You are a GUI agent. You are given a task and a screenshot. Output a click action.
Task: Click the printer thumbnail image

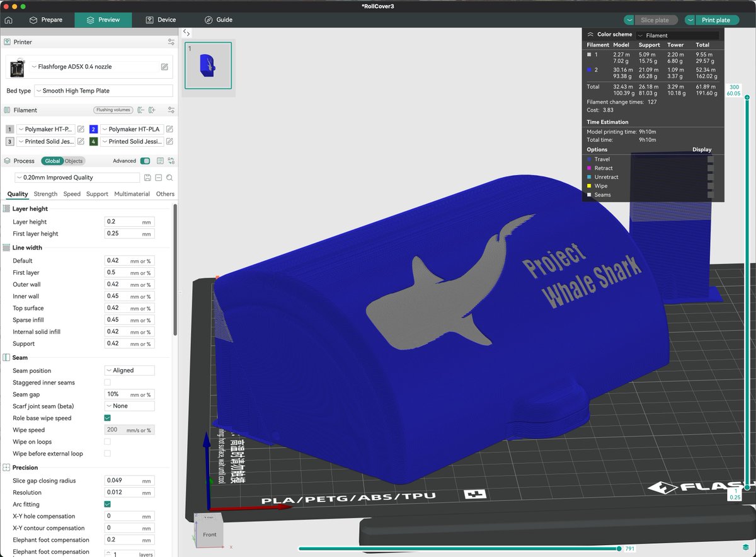[16, 67]
